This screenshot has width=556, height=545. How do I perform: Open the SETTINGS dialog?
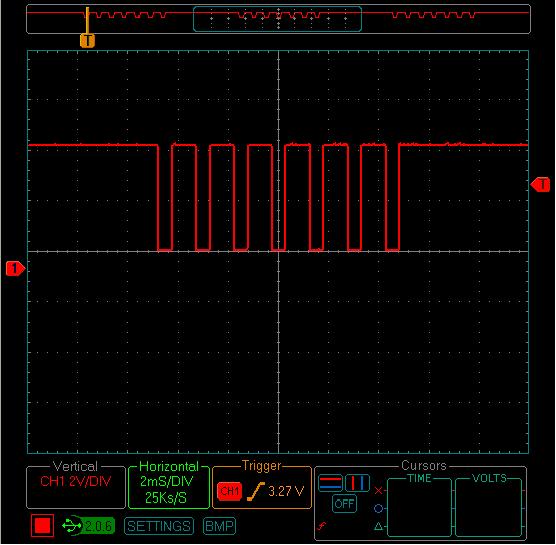pos(159,526)
